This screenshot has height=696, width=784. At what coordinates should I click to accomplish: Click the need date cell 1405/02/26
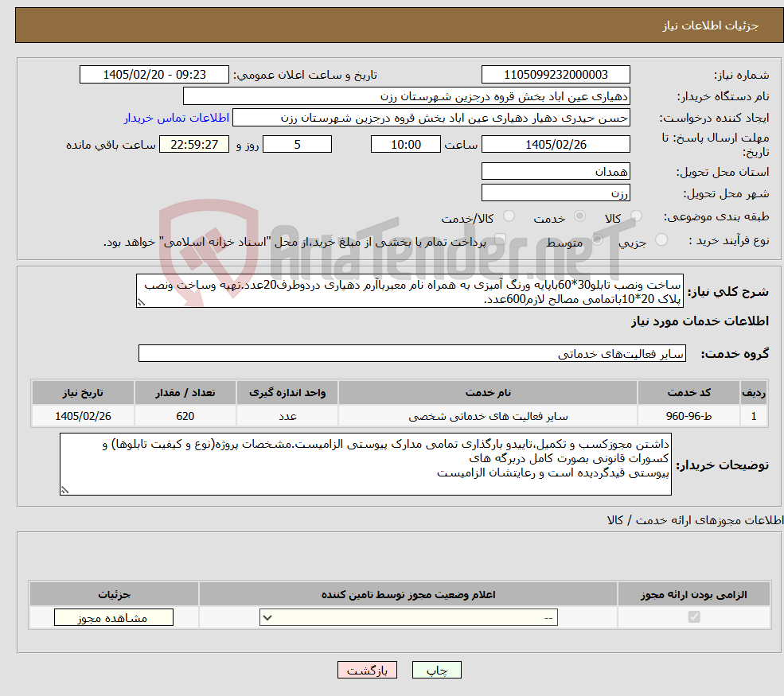coord(83,416)
